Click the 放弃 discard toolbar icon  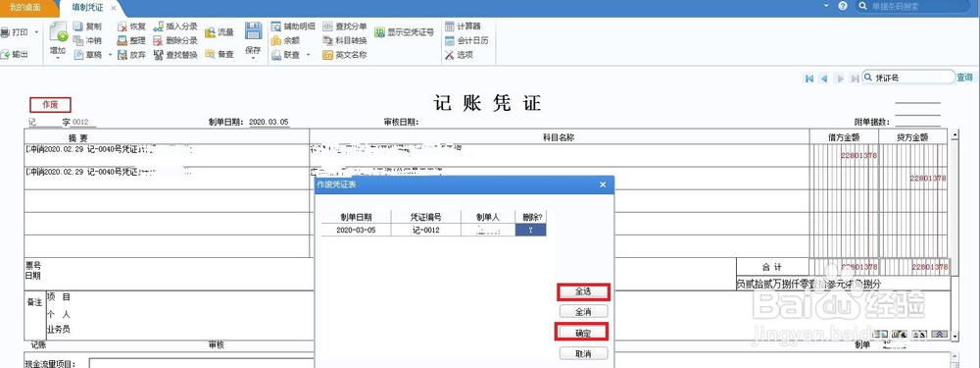(x=122, y=54)
